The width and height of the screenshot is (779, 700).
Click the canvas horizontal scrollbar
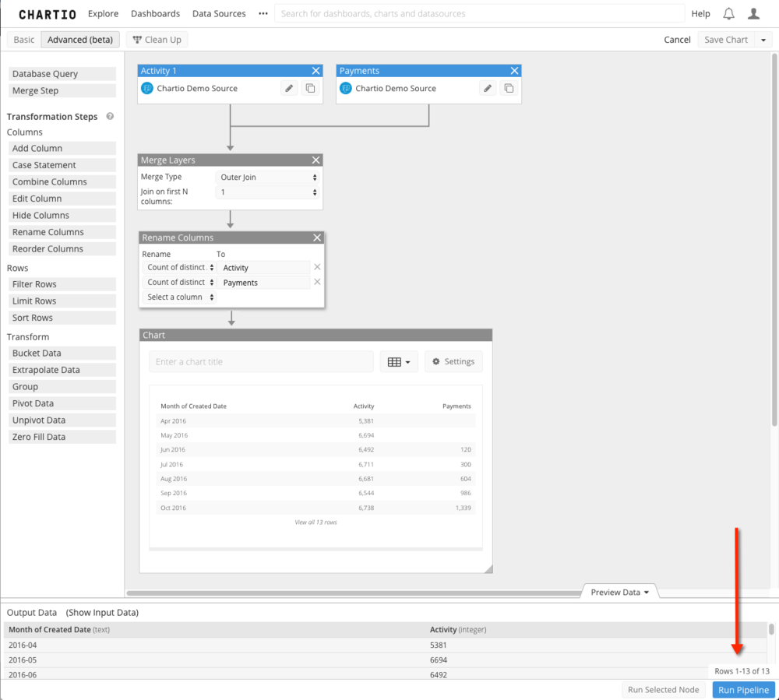pyautogui.click(x=353, y=593)
